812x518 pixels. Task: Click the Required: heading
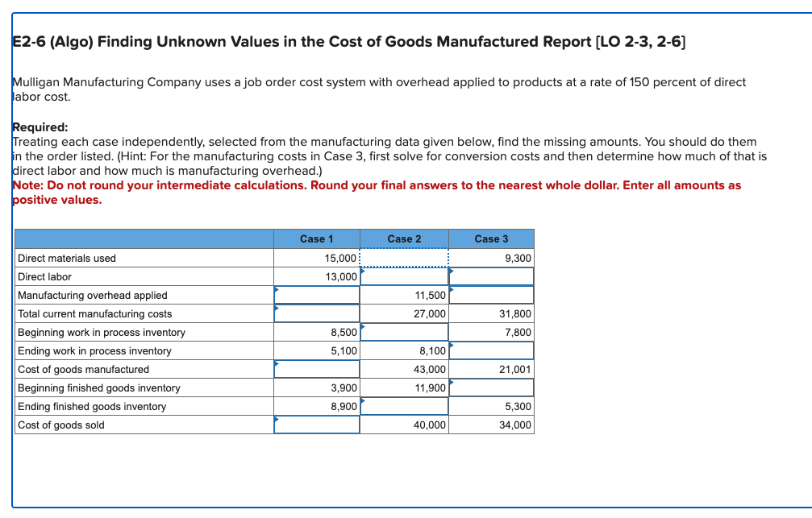pyautogui.click(x=40, y=127)
